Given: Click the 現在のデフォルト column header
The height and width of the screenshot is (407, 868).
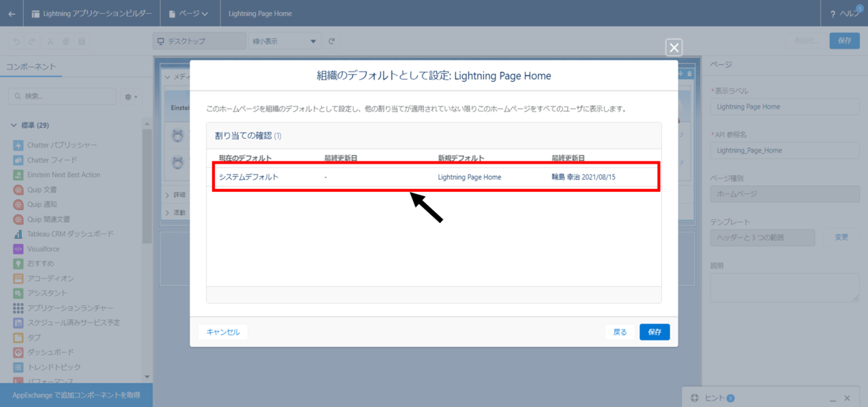Looking at the screenshot, I should 245,158.
